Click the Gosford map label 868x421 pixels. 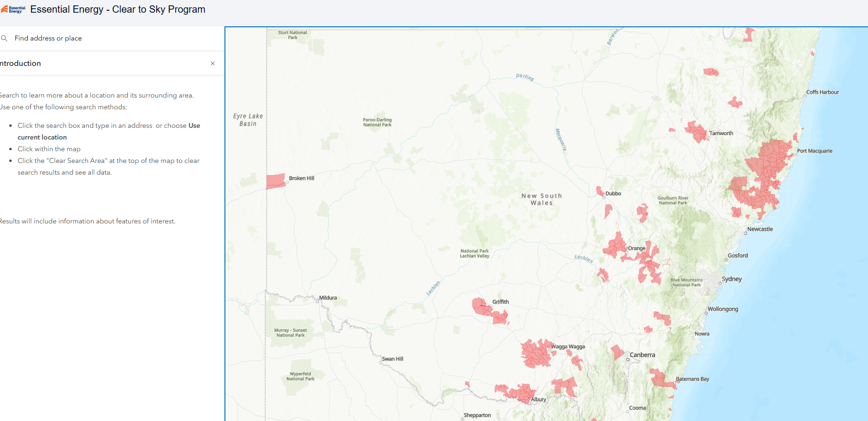[738, 256]
